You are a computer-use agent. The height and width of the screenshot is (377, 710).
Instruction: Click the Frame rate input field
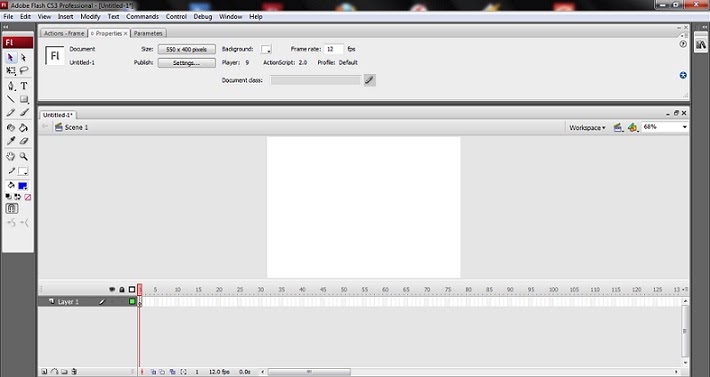tap(334, 49)
